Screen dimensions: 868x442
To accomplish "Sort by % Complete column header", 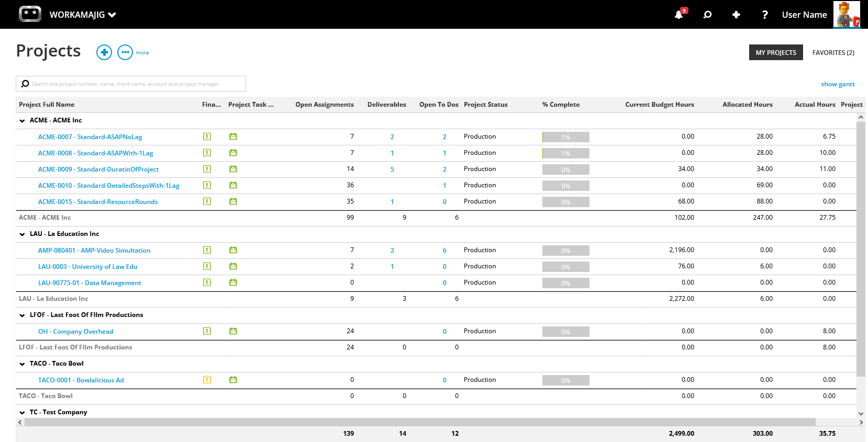I will pyautogui.click(x=561, y=105).
